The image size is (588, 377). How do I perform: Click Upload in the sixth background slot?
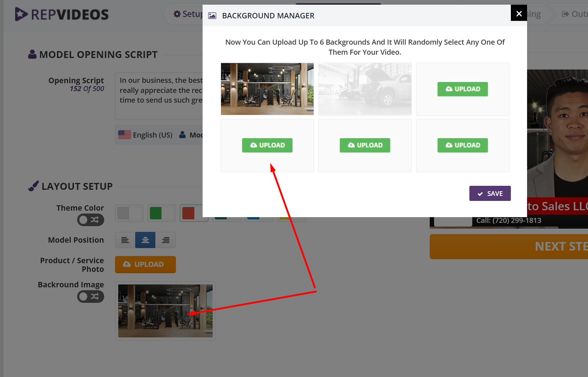tap(463, 145)
